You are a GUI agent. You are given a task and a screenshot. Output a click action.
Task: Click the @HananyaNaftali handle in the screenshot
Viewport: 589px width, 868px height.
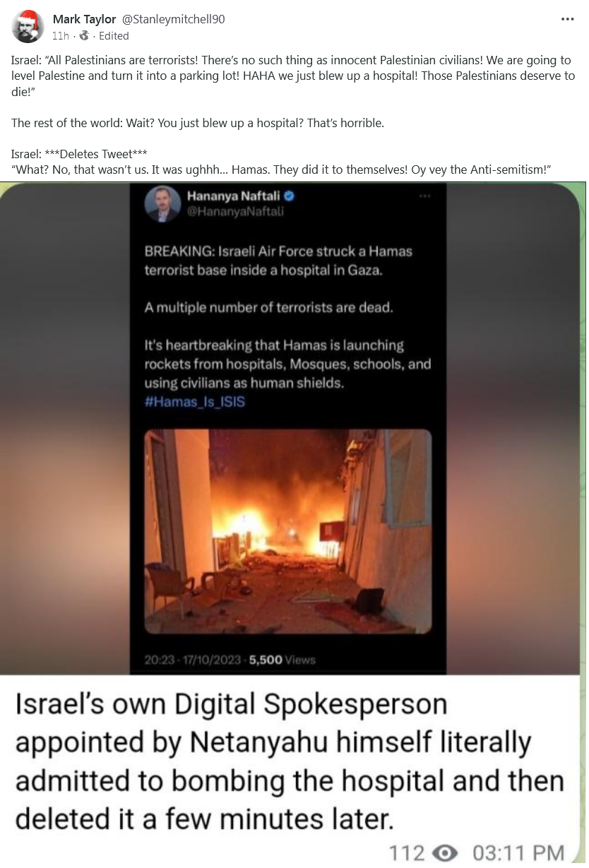235,212
